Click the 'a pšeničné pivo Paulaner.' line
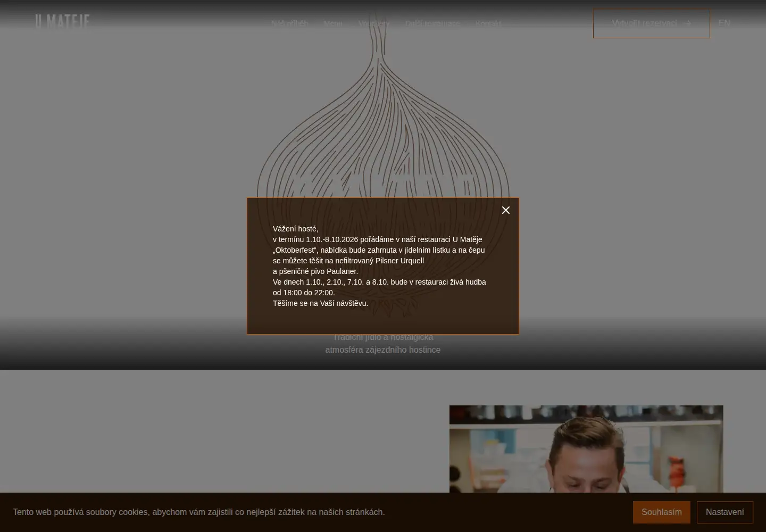766x532 pixels. [315, 271]
